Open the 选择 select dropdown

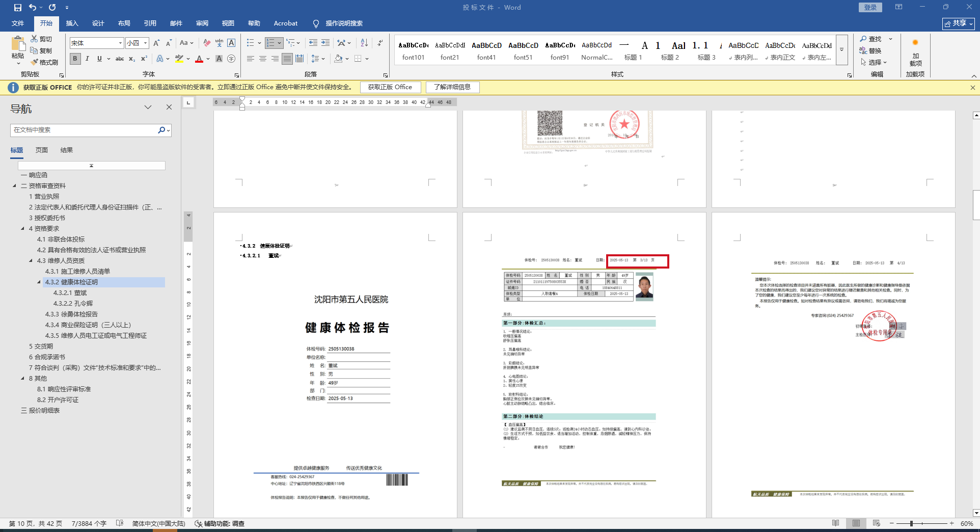click(x=874, y=62)
